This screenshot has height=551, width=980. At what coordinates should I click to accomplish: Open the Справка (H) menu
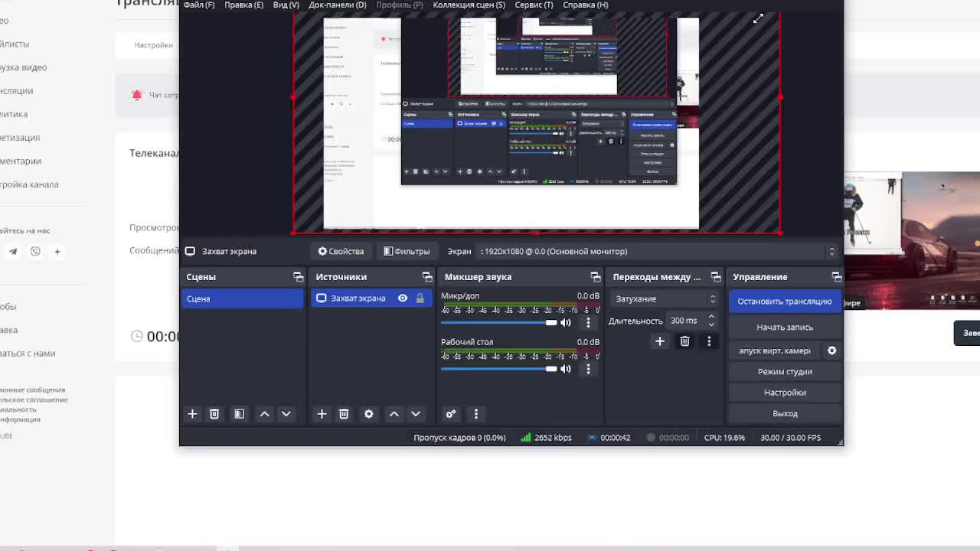(586, 5)
